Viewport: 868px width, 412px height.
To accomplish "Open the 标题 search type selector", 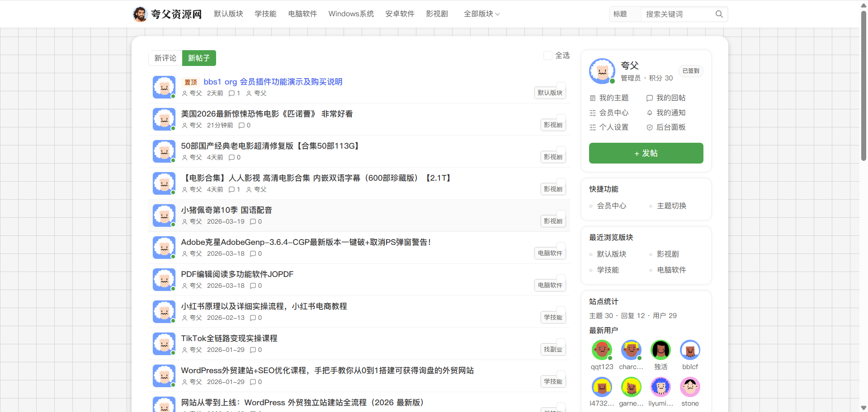I will pos(625,14).
